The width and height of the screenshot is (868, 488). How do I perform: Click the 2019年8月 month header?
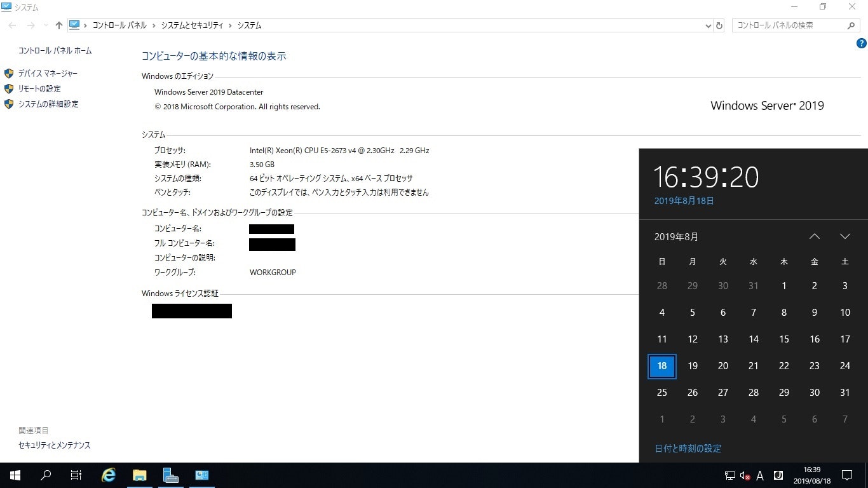pos(676,236)
